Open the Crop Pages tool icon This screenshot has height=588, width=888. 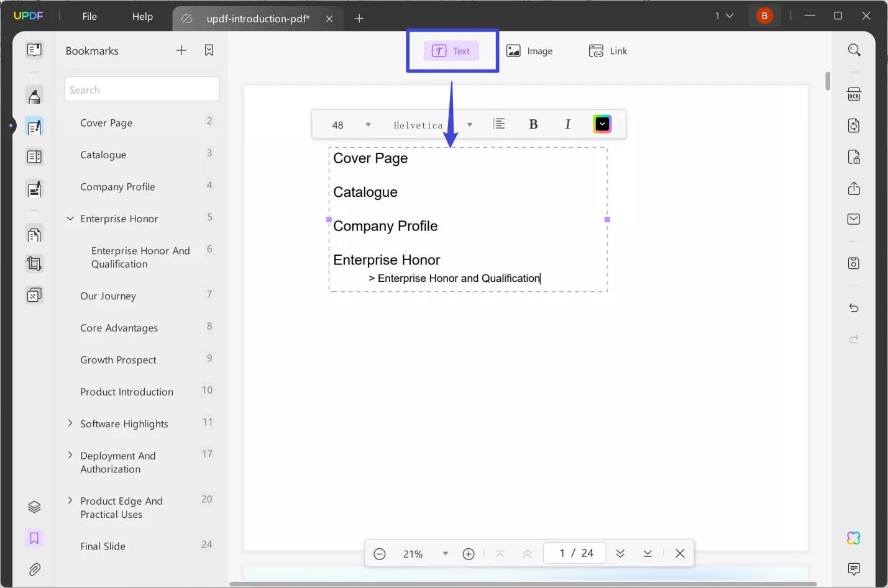(x=34, y=264)
